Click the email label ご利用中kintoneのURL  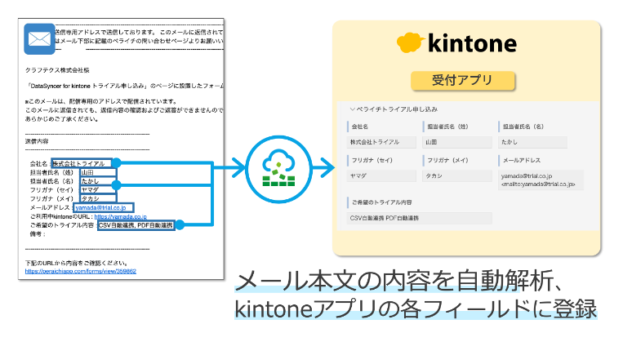pyautogui.click(x=61, y=216)
